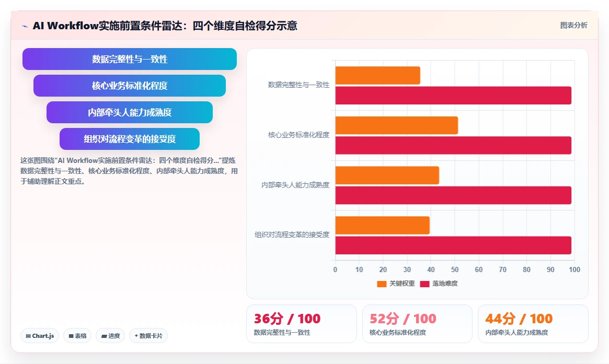Viewport: 609px width, 364px height.
Task: Select the 组织对流程变革的接受度 funnel bar
Action: point(129,139)
